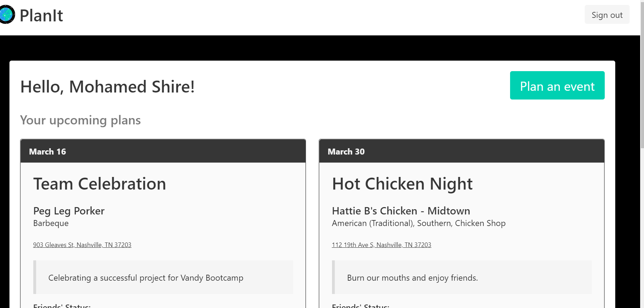The image size is (644, 308).
Task: Click the Hot Chicken Night event title
Action: (402, 184)
